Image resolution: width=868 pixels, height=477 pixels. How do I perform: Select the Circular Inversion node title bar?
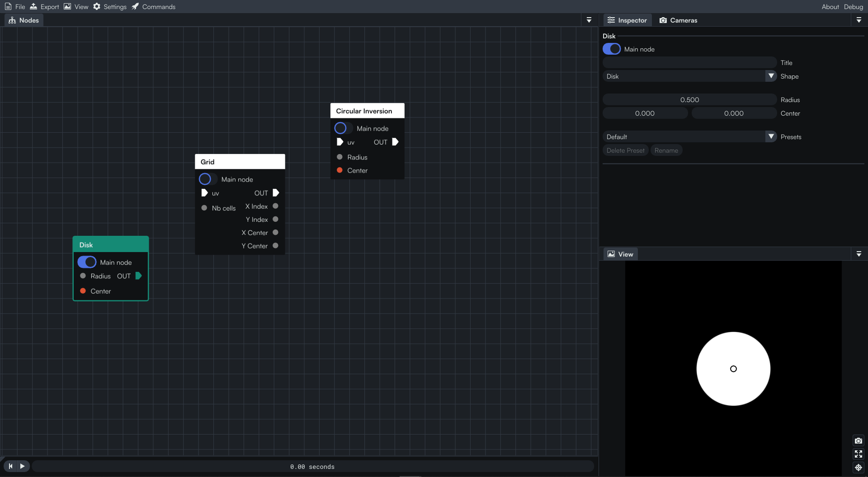(x=367, y=111)
